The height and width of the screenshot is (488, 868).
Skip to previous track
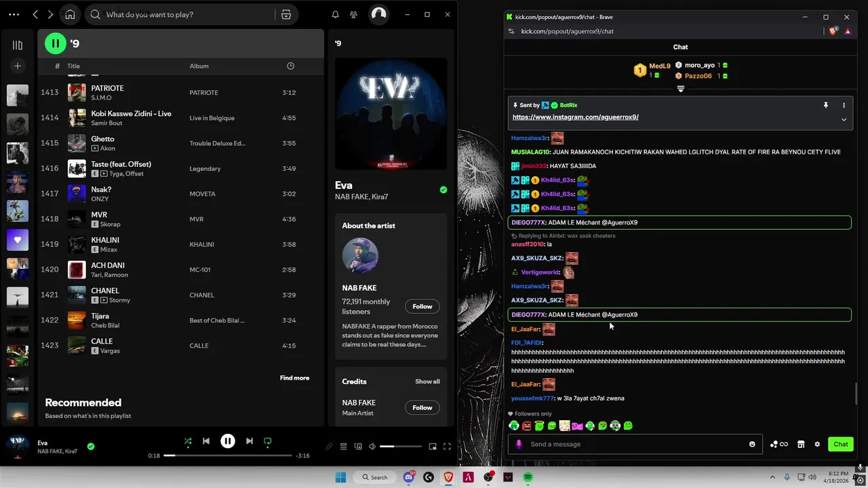pyautogui.click(x=206, y=441)
